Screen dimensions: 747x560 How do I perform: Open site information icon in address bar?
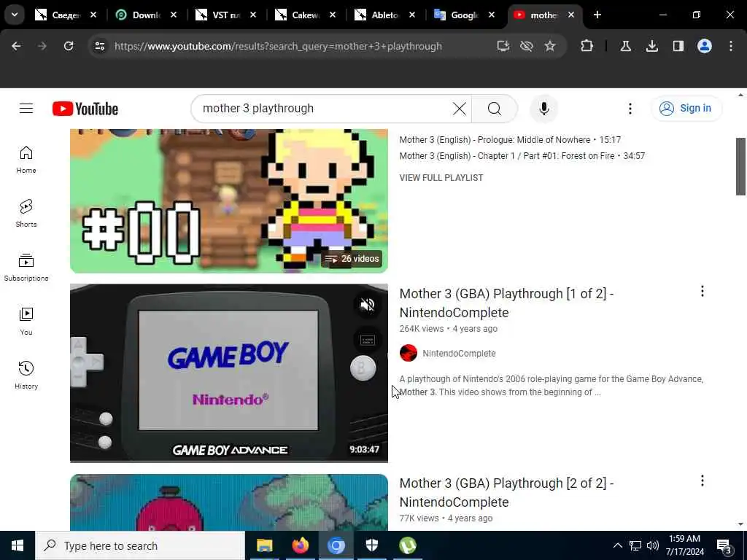pyautogui.click(x=99, y=46)
